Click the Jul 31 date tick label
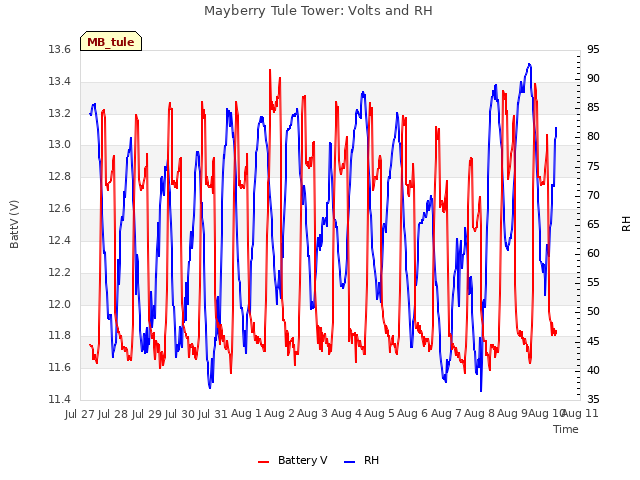The width and height of the screenshot is (640, 480). [x=213, y=414]
